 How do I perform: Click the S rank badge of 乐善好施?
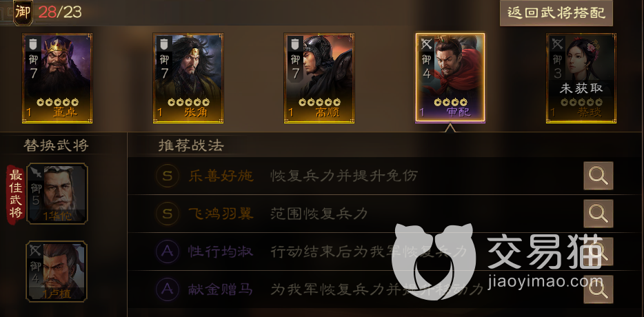click(x=167, y=176)
